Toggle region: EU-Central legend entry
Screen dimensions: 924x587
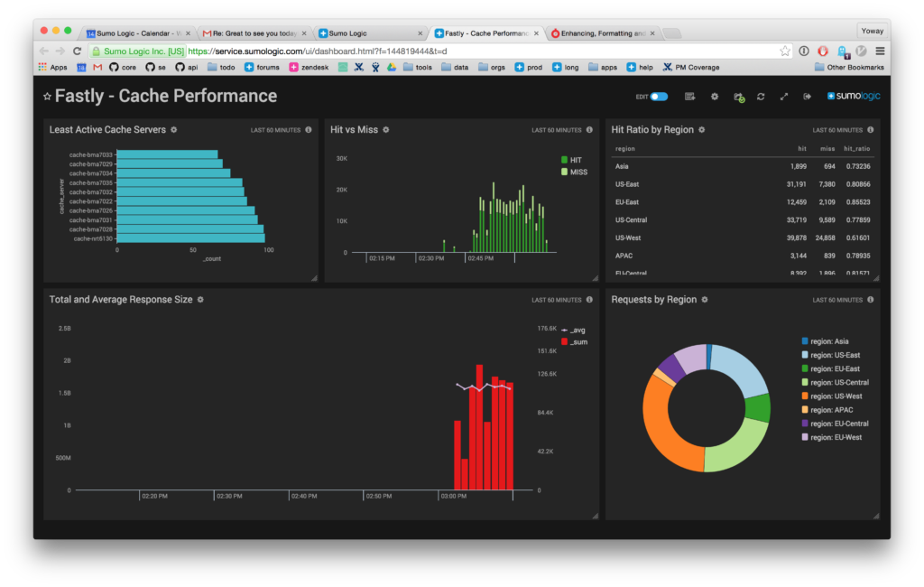coord(835,424)
